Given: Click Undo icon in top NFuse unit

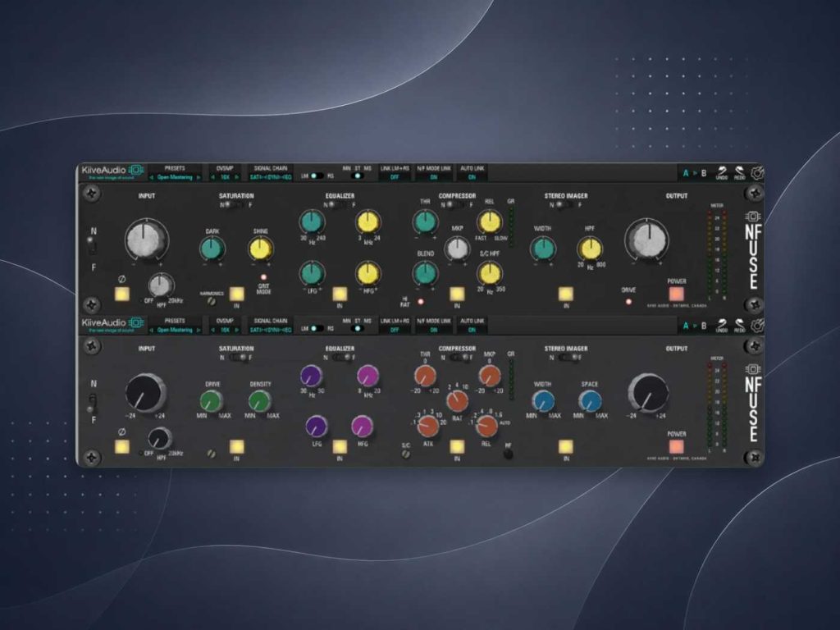Looking at the screenshot, I should coord(722,173).
